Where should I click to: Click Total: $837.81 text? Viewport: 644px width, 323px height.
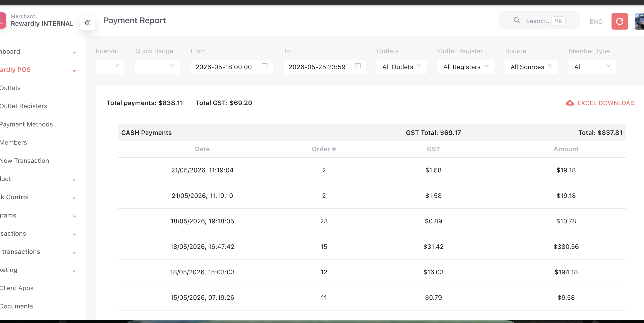click(600, 133)
